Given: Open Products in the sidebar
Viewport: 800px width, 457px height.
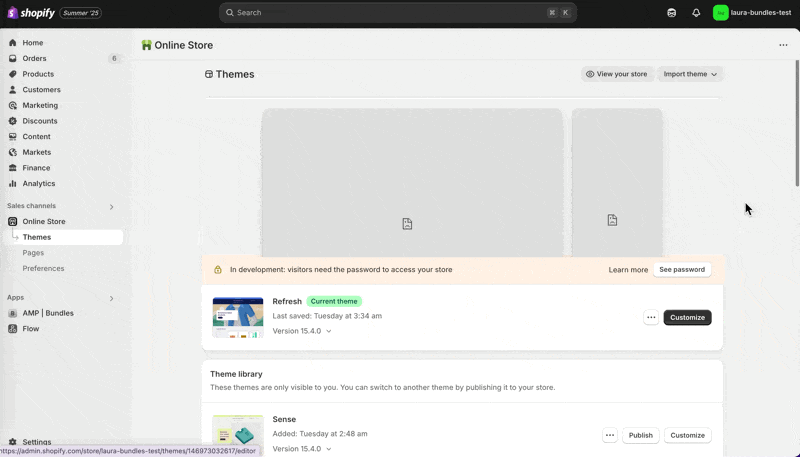Looking at the screenshot, I should tap(38, 74).
